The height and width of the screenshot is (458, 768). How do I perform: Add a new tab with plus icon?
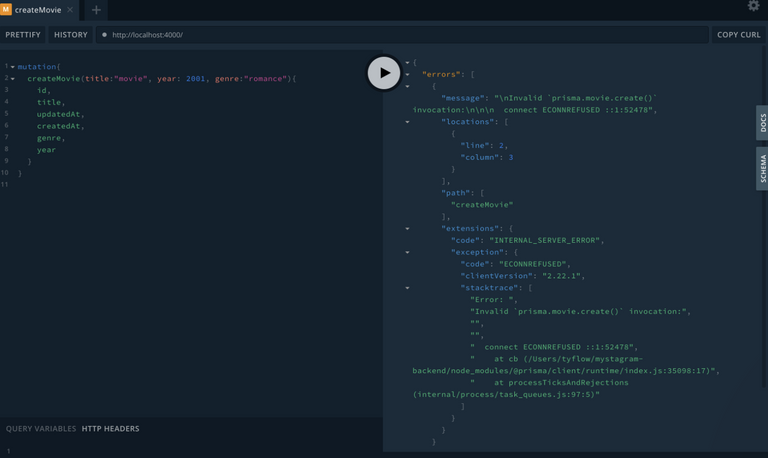pos(96,10)
